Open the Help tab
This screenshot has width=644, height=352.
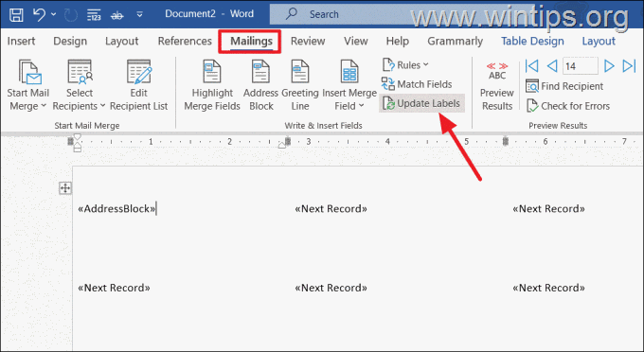(397, 41)
